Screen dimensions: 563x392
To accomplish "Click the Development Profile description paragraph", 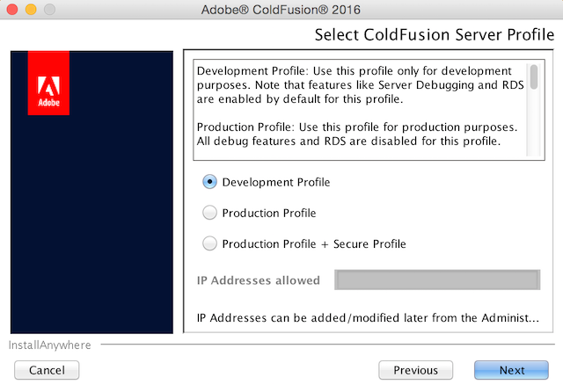I will point(360,85).
